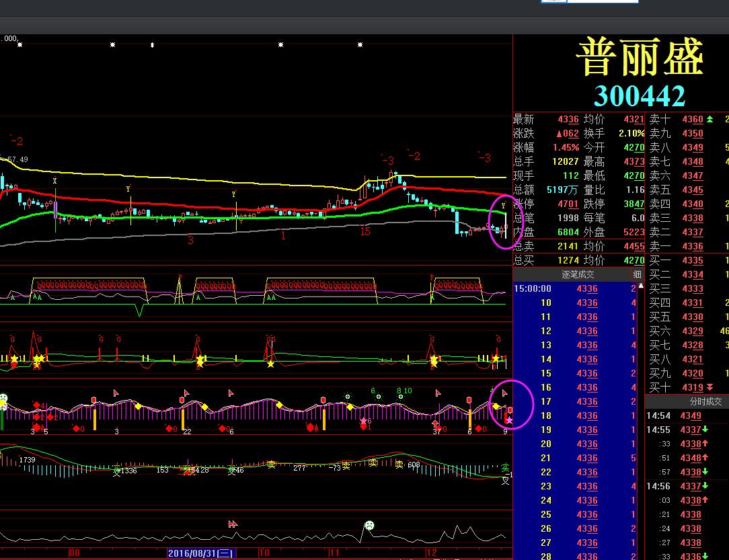Viewport: 729px width, 560px height.
Task: Select the 外盘 value 5223
Action: (x=634, y=232)
